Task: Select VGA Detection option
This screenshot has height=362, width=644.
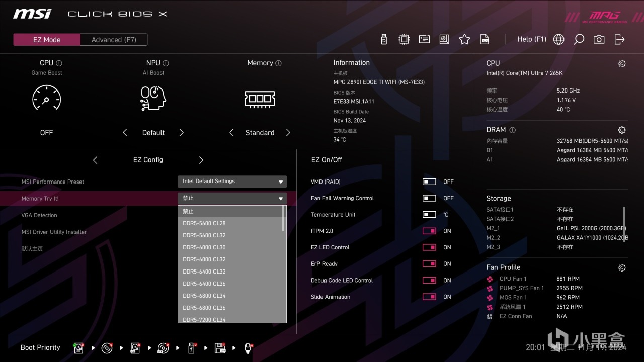Action: [39, 215]
